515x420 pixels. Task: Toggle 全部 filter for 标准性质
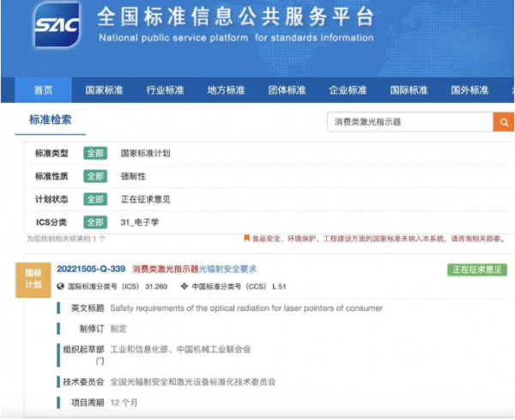click(x=94, y=176)
